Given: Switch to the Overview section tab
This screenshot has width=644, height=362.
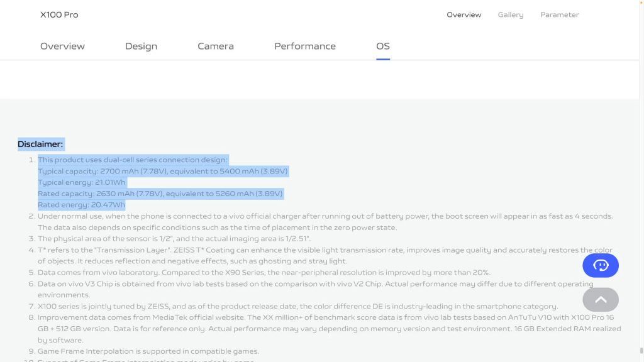Looking at the screenshot, I should pos(62,46).
